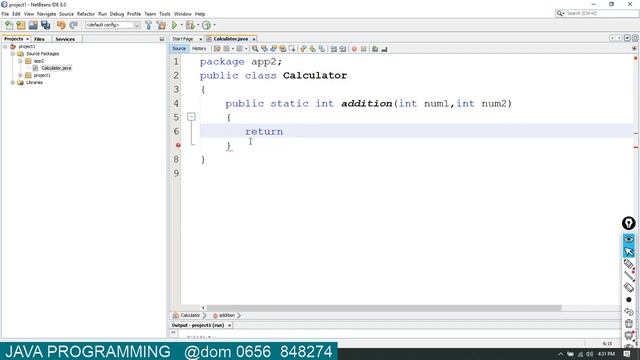Click the Debug Project toolbar icon
Image resolution: width=640 pixels, height=360 pixels.
pos(190,25)
